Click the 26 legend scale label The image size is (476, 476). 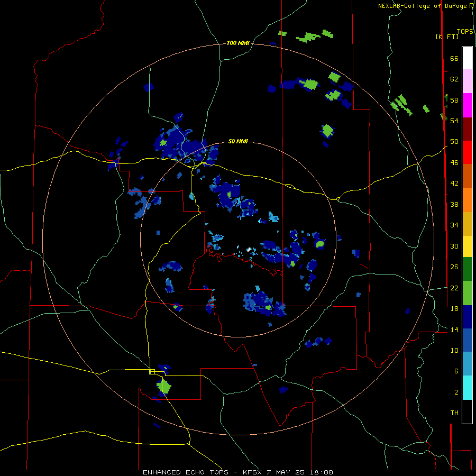click(454, 267)
